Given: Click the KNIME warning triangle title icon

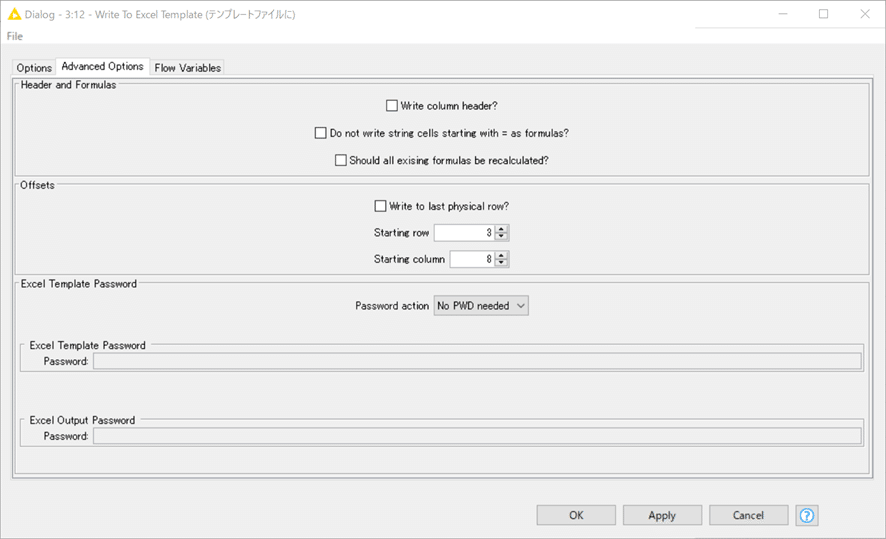Looking at the screenshot, I should coord(14,14).
